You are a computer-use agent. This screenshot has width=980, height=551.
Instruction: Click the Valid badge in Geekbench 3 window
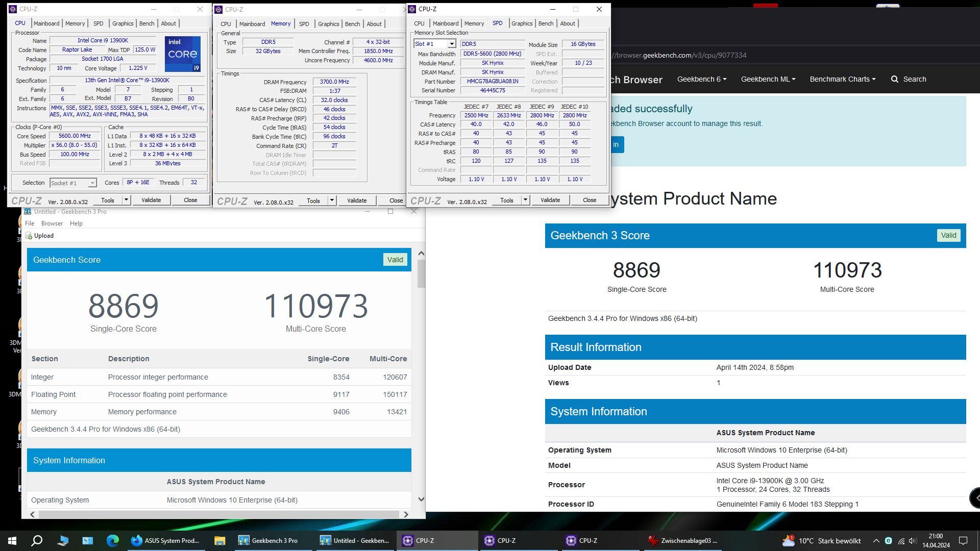coord(395,260)
